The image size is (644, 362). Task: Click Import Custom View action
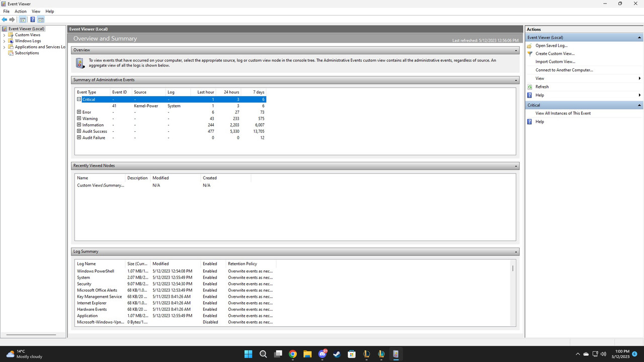click(555, 62)
